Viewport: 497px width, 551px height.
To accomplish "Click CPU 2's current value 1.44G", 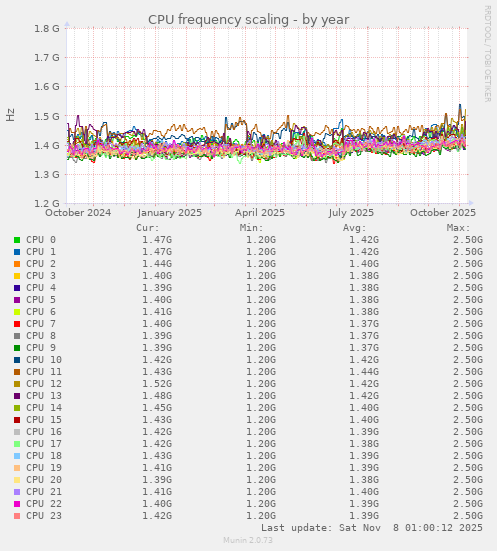I will coord(157,264).
